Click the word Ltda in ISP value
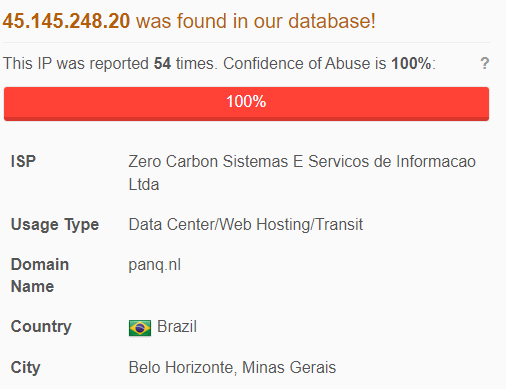This screenshot has height=389, width=506. pos(144,185)
